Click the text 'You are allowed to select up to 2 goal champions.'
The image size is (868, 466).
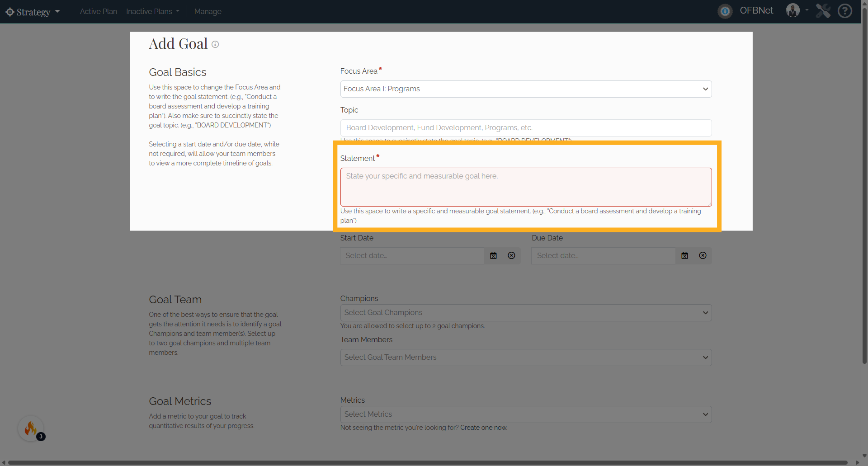pos(412,326)
